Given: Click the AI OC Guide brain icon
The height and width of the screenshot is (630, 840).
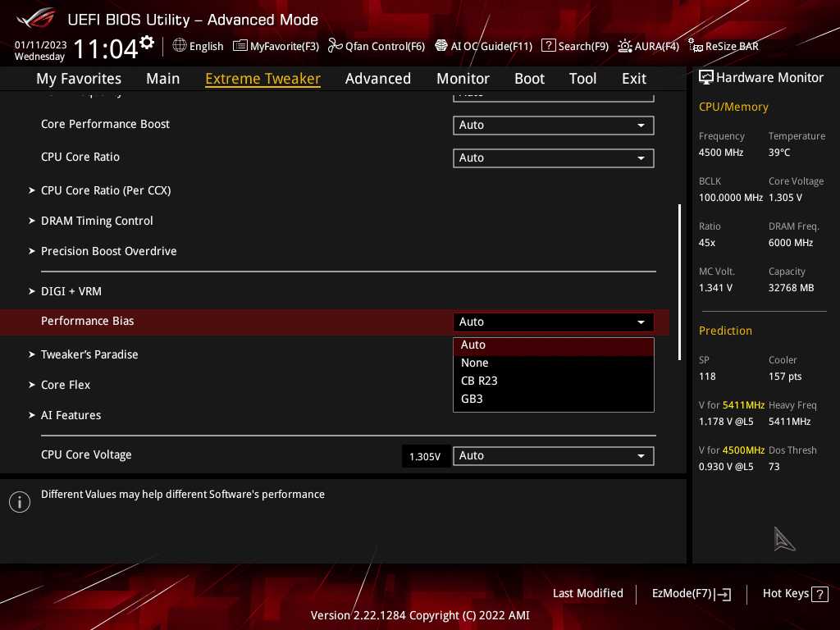Looking at the screenshot, I should 441,46.
